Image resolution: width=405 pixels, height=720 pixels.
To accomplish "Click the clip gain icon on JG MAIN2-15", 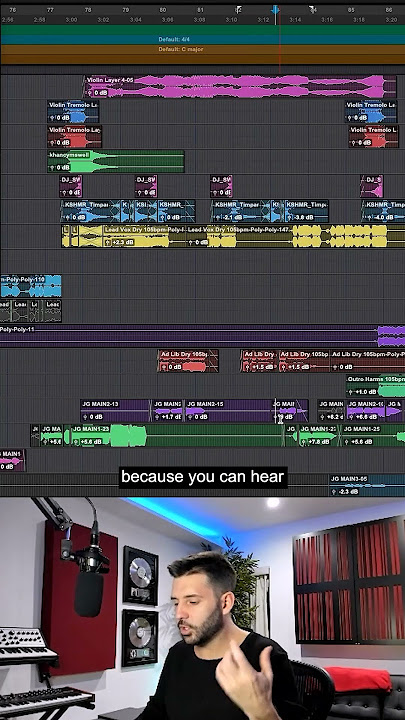I will [x=191, y=417].
